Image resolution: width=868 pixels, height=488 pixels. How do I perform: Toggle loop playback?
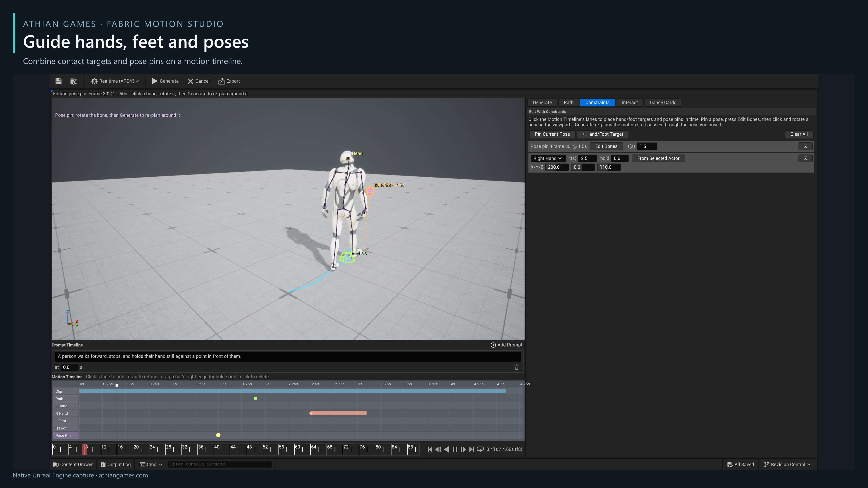coord(480,449)
